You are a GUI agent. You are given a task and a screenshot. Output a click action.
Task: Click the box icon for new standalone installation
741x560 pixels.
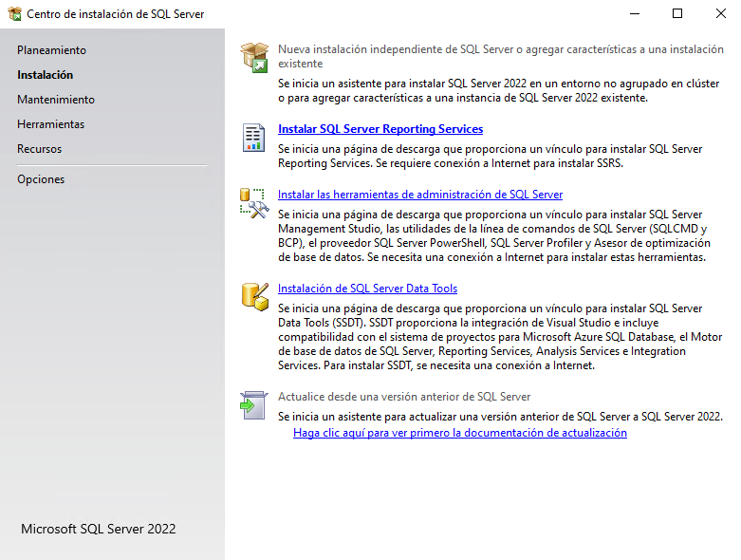[x=253, y=57]
